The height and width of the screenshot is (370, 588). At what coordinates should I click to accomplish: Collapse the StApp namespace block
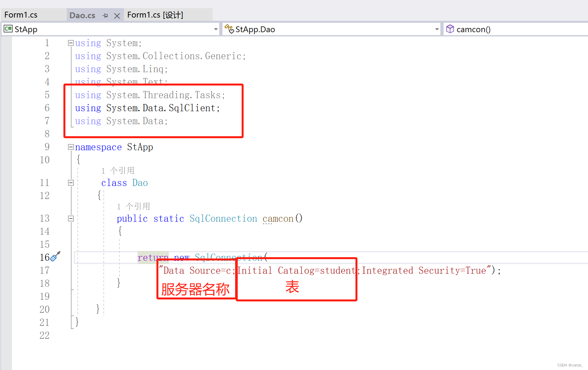(70, 147)
